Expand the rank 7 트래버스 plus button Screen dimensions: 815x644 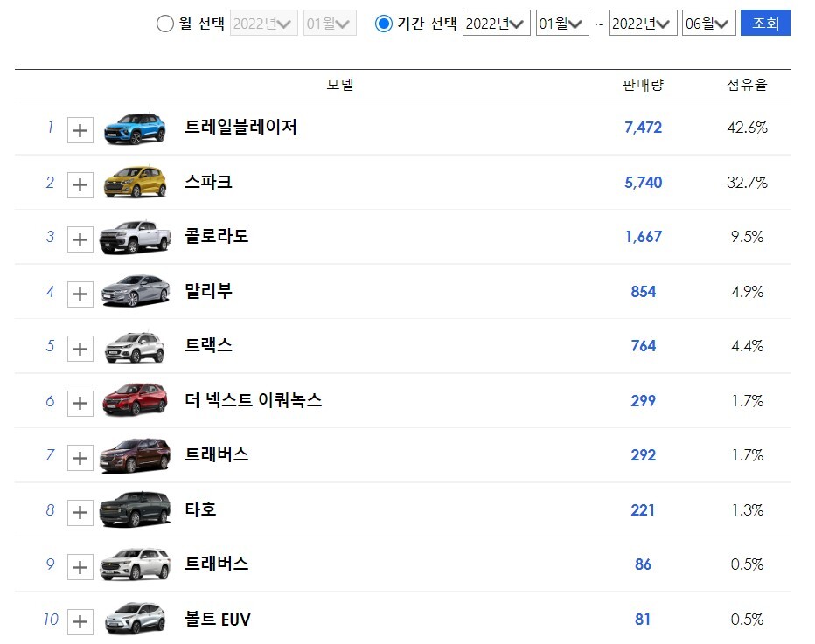point(80,458)
